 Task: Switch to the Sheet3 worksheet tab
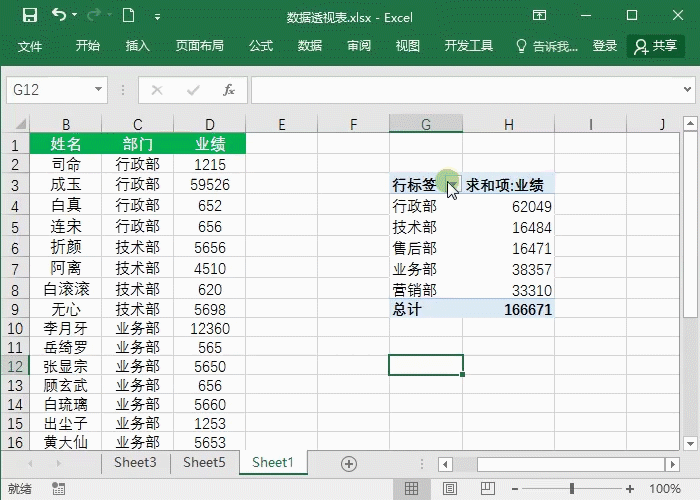click(135, 462)
